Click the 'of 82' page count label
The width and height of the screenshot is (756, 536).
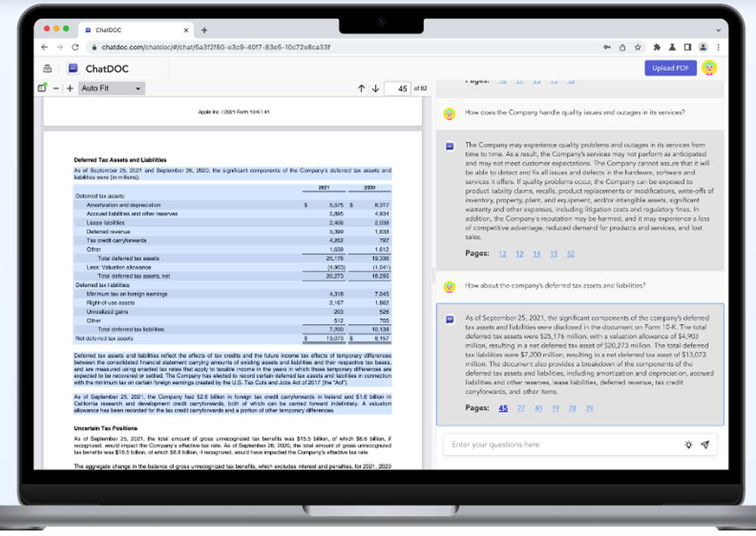click(420, 88)
